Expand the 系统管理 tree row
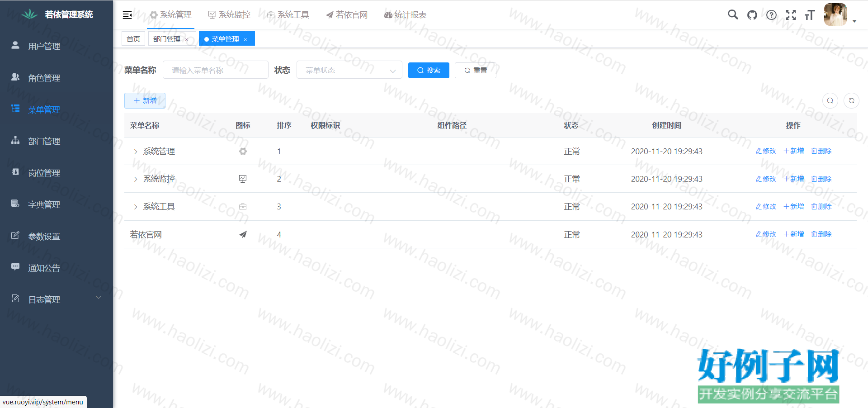 coord(135,152)
